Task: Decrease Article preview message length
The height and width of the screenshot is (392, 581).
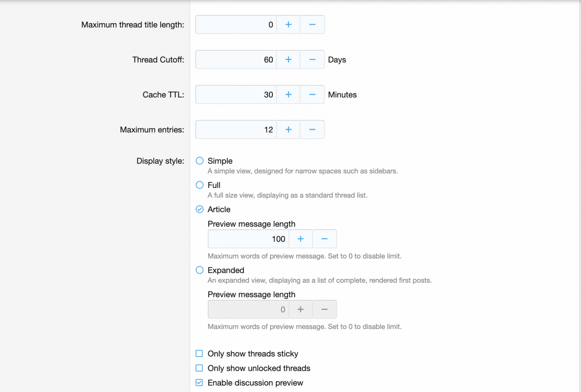Action: pos(325,239)
